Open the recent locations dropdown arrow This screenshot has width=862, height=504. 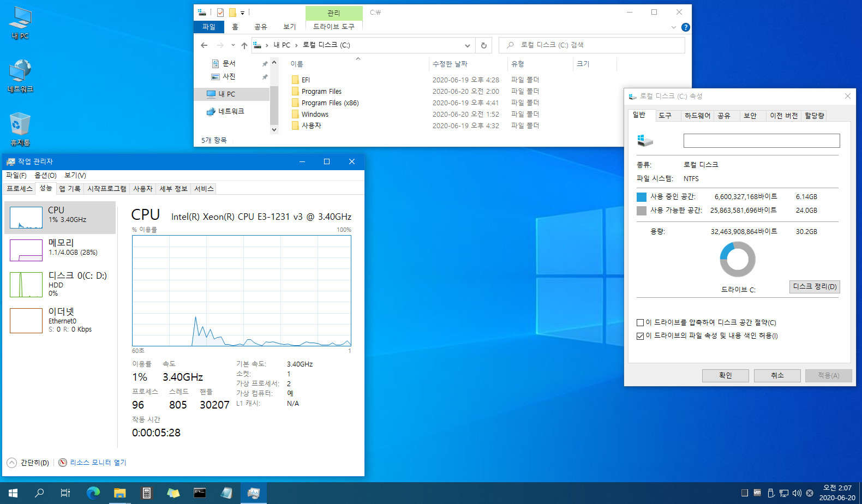(x=233, y=45)
